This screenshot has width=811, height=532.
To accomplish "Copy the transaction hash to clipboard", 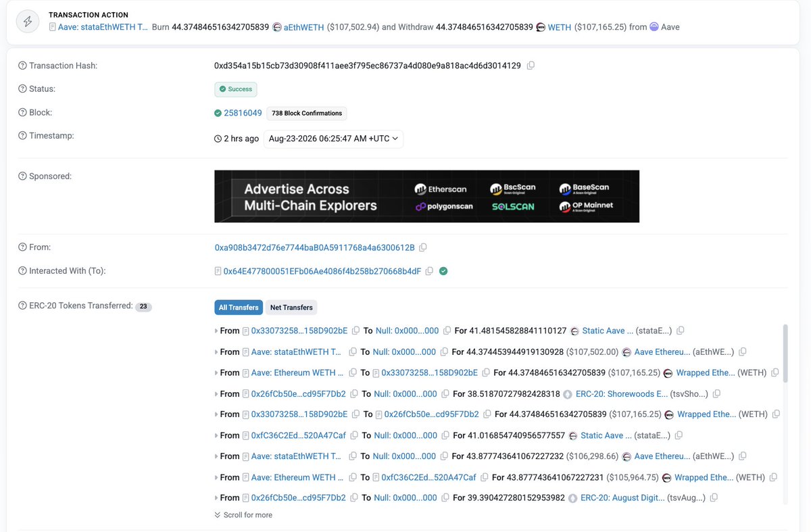I will [x=531, y=66].
